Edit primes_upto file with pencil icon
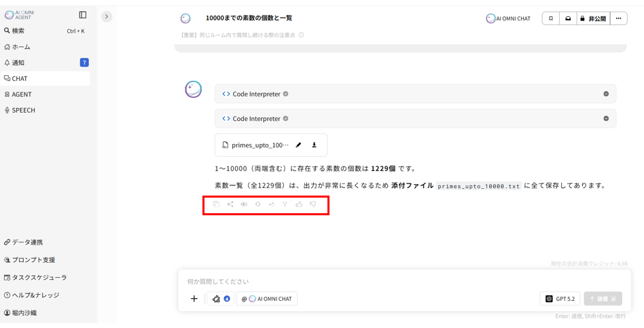This screenshot has width=644, height=328. 299,145
